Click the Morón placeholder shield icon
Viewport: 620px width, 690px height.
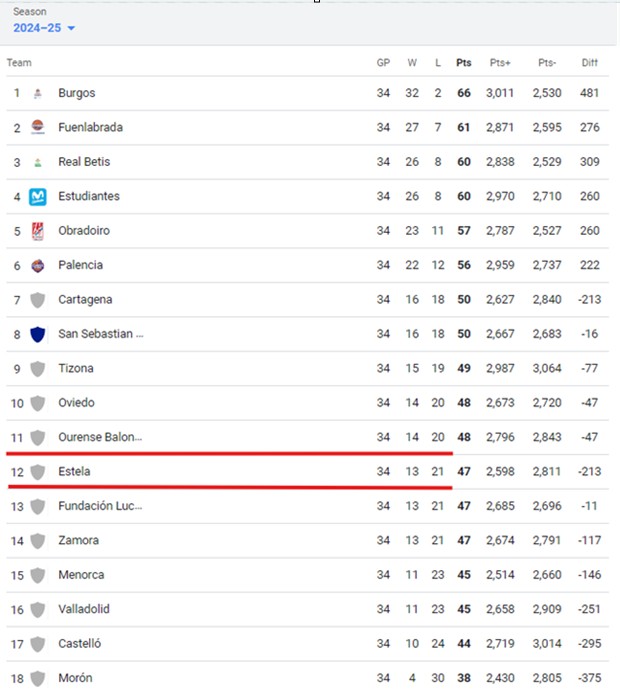pos(38,678)
